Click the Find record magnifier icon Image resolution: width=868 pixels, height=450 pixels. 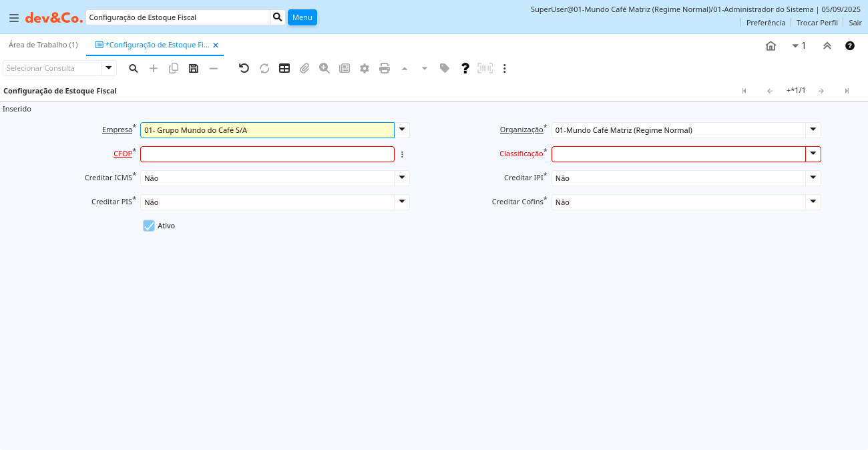click(134, 68)
